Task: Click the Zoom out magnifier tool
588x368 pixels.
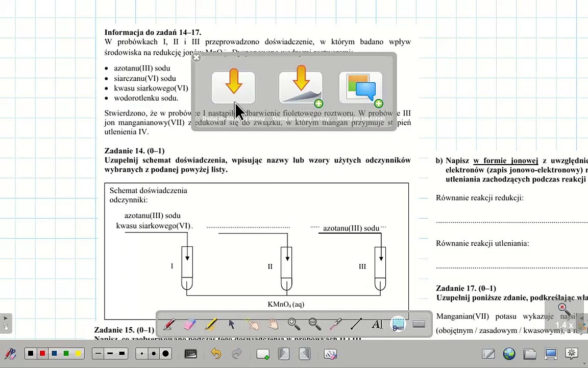Action: 314,324
